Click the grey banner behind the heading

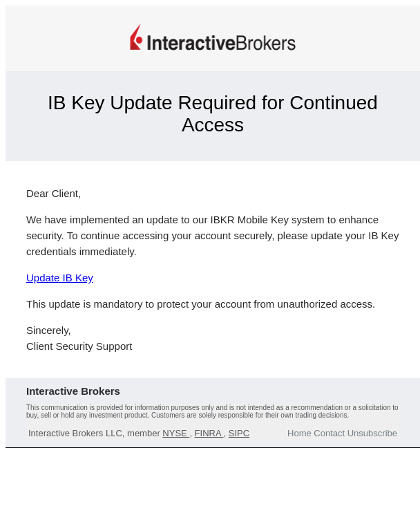coord(213,149)
